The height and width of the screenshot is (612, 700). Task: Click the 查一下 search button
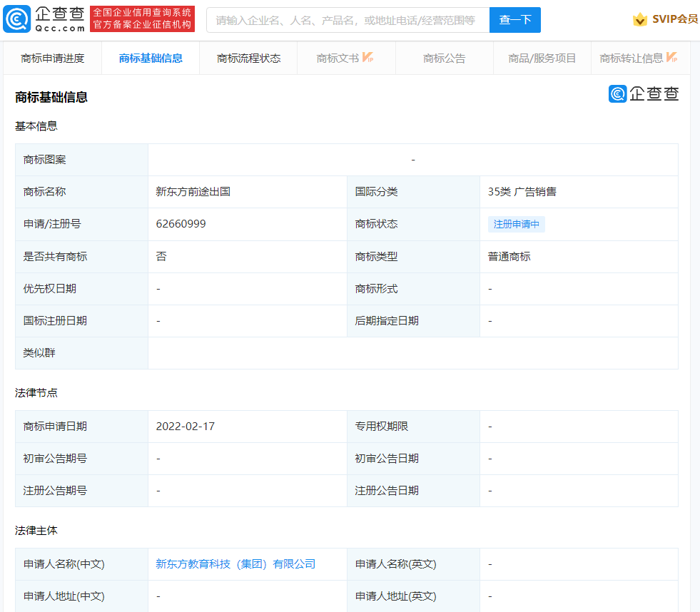(514, 20)
